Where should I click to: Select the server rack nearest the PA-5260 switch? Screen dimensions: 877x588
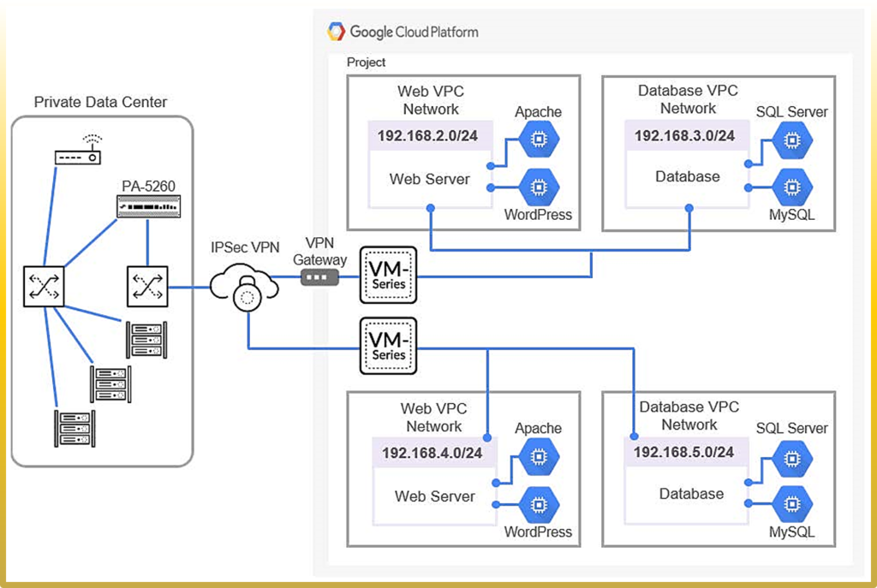click(x=146, y=339)
